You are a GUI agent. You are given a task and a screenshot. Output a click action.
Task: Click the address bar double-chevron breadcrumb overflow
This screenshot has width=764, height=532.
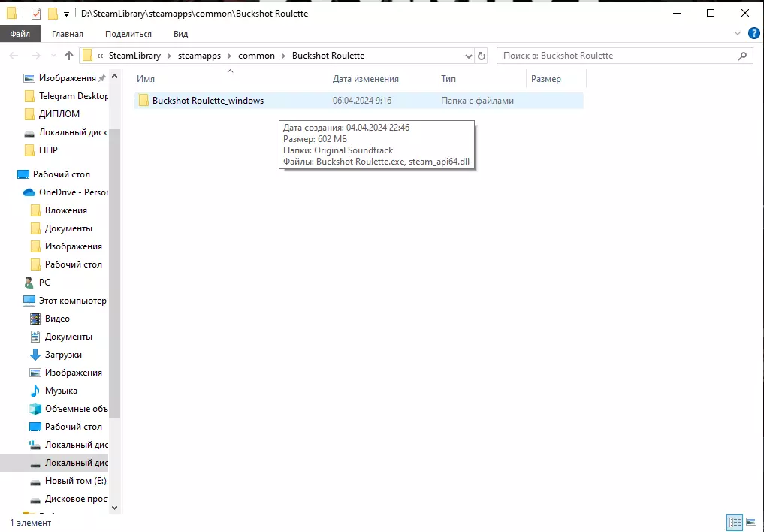click(100, 56)
